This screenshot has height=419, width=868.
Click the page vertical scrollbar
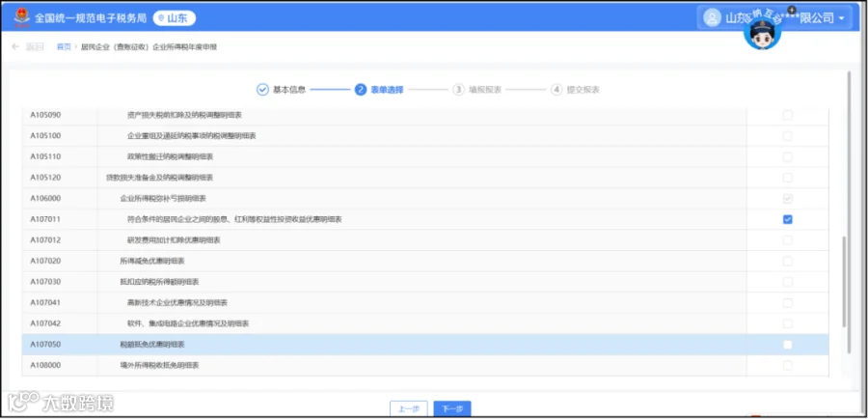tap(849, 212)
